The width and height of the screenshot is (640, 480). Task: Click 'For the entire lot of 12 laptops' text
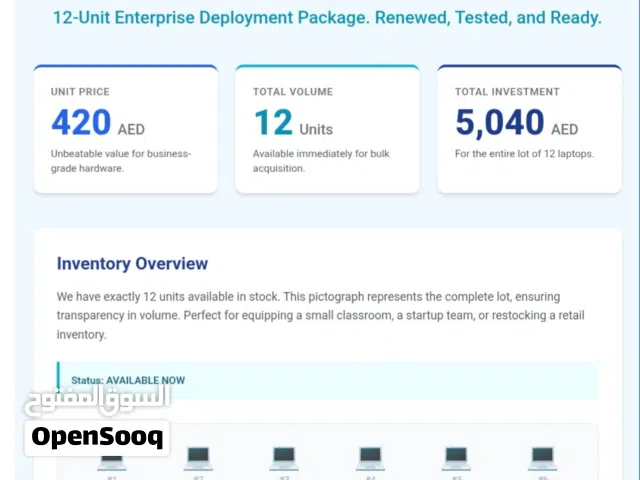pyautogui.click(x=525, y=154)
